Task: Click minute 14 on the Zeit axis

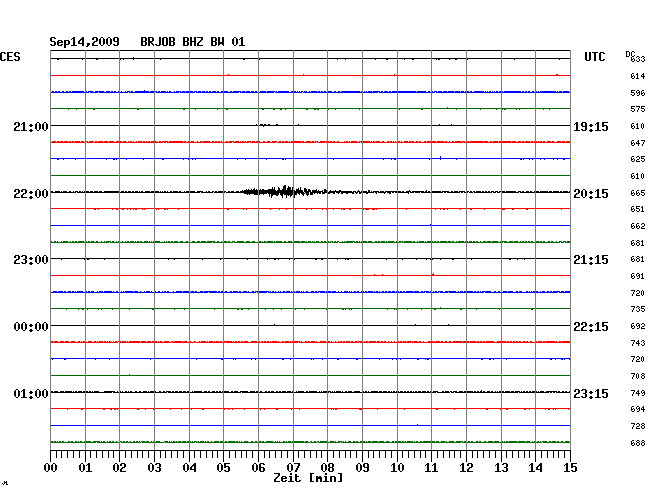Action: tap(535, 468)
